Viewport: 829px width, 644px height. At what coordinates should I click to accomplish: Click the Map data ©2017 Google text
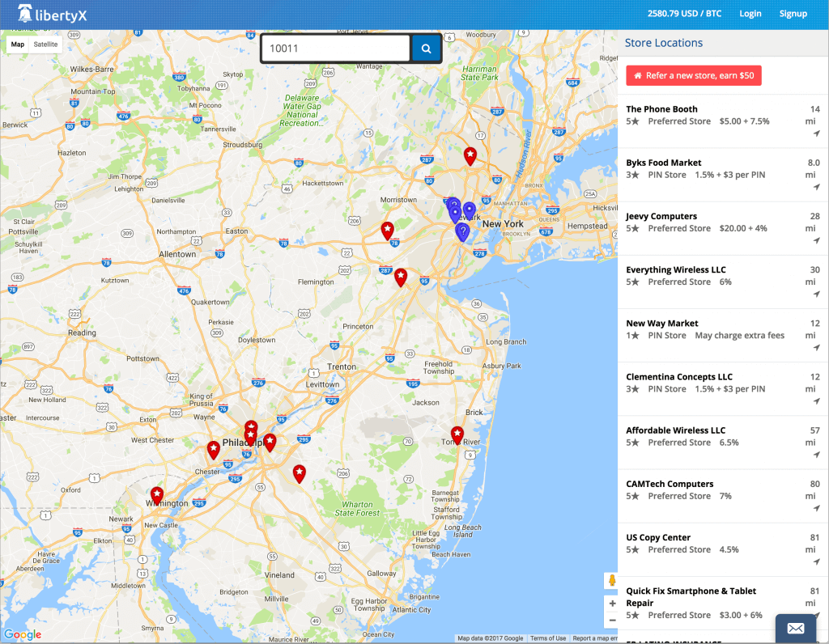coord(490,638)
